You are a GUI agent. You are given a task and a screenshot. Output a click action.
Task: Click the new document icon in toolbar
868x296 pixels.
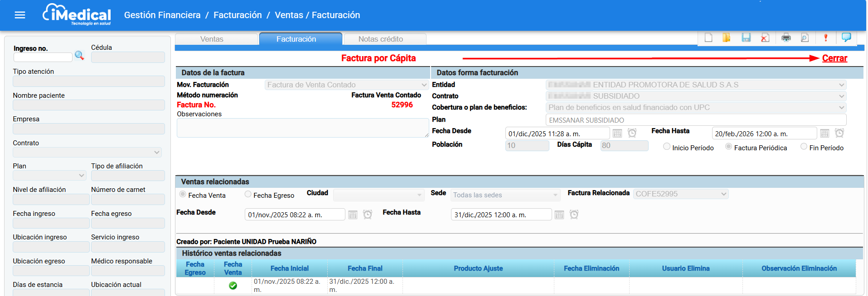pyautogui.click(x=708, y=38)
